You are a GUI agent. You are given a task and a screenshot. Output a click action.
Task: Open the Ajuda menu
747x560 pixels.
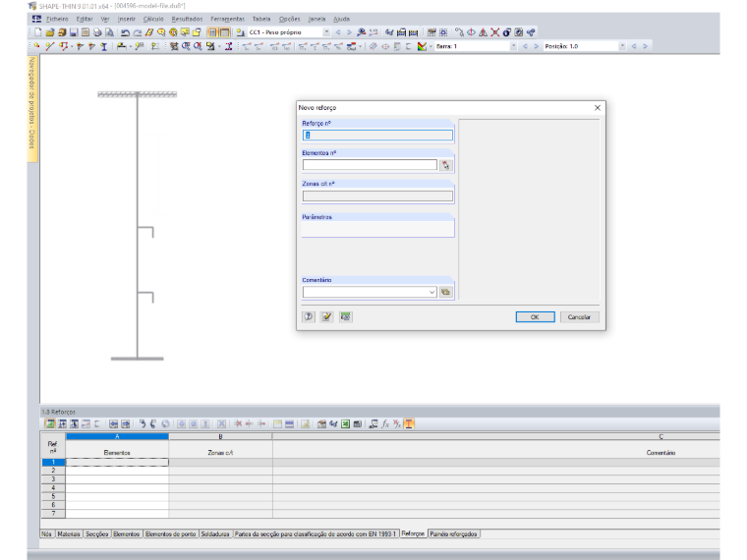point(341,19)
